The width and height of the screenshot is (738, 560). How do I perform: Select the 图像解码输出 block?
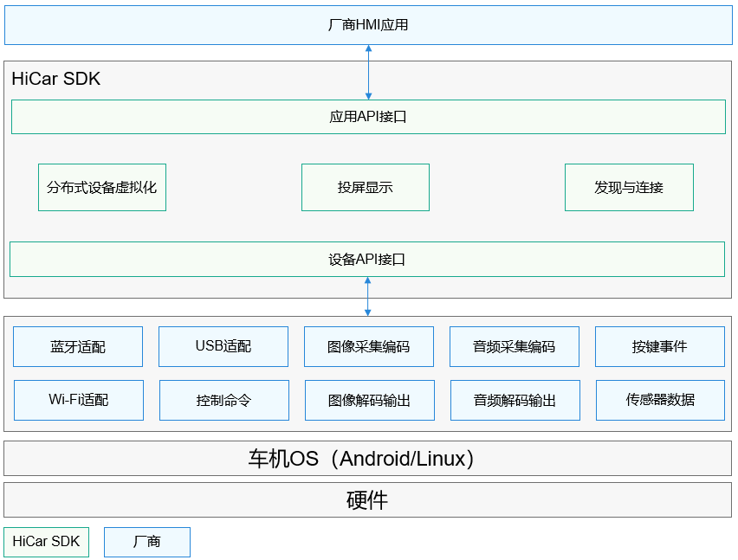(370, 400)
